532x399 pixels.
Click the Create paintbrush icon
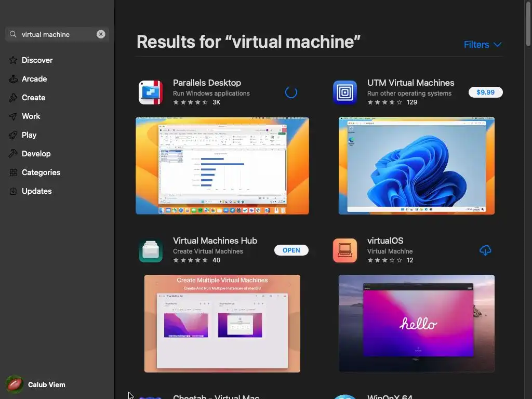(13, 97)
